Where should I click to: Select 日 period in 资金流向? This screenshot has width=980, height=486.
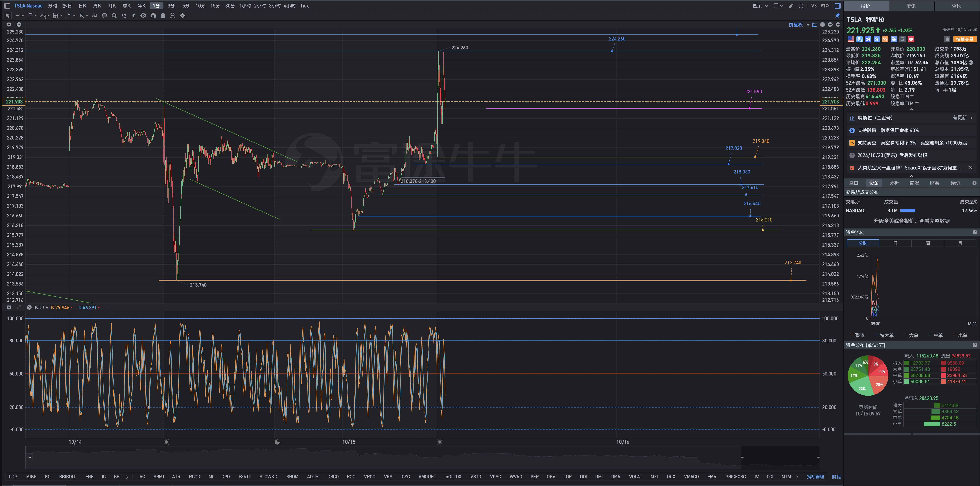[x=896, y=243]
